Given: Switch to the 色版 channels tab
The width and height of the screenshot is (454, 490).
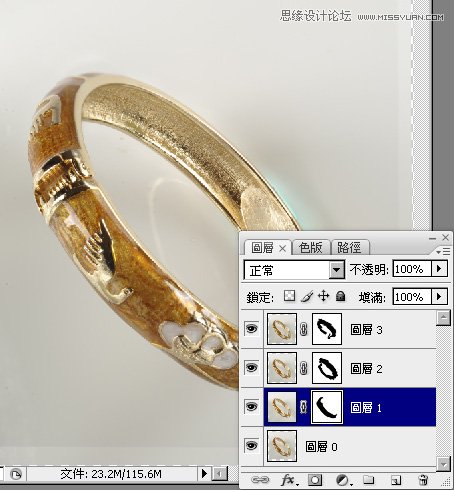Looking at the screenshot, I should [x=310, y=248].
